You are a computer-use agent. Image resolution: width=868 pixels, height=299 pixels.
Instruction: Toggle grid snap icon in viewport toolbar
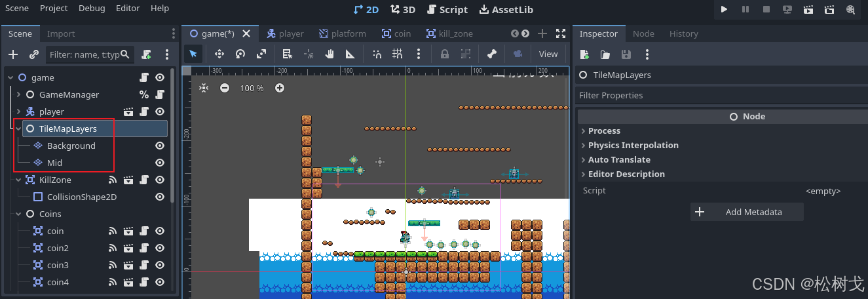[x=398, y=54]
